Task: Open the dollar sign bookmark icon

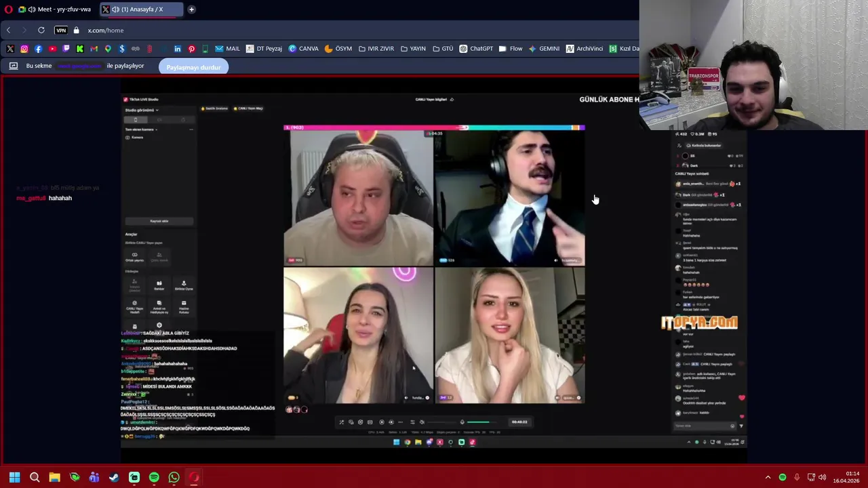Action: click(121, 49)
